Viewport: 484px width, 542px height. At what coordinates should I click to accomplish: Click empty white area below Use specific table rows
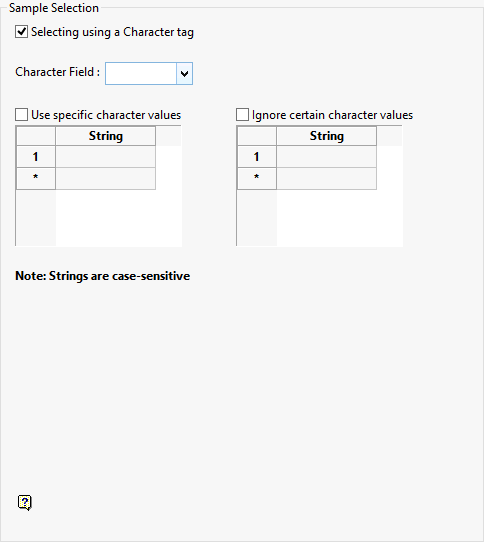(x=119, y=218)
